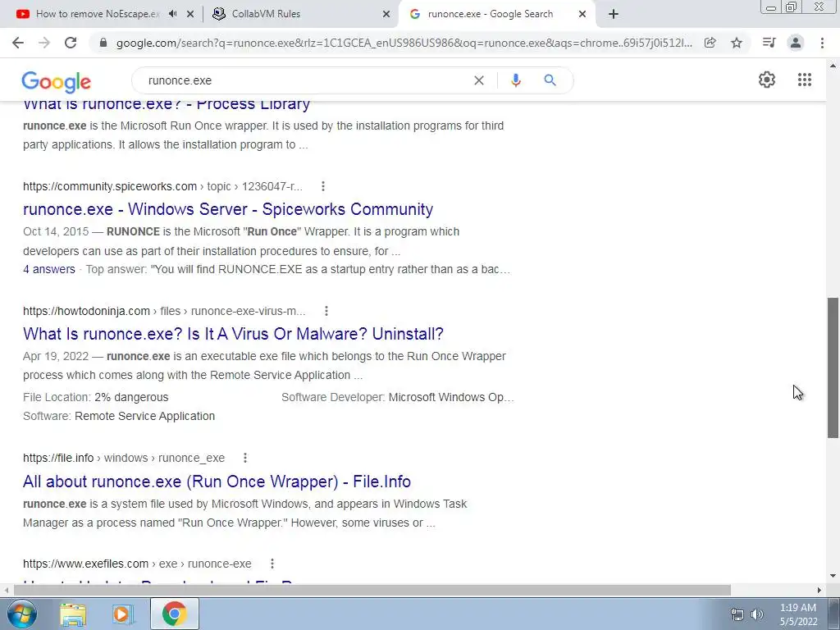Open more options for the file.info result
Image resolution: width=840 pixels, height=630 pixels.
[x=244, y=458]
